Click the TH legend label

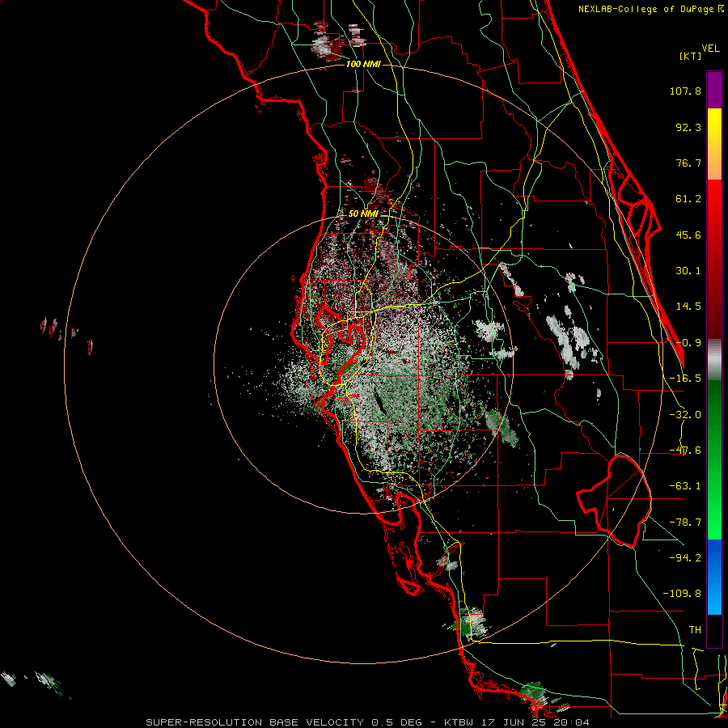tap(695, 629)
